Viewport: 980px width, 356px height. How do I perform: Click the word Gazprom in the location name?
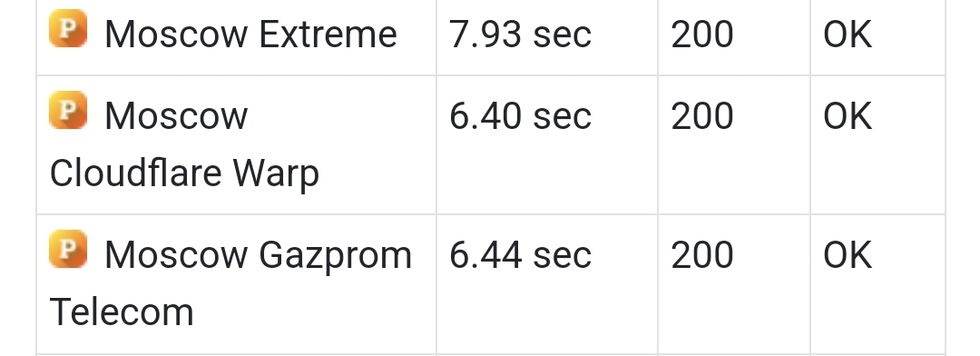[x=335, y=255]
